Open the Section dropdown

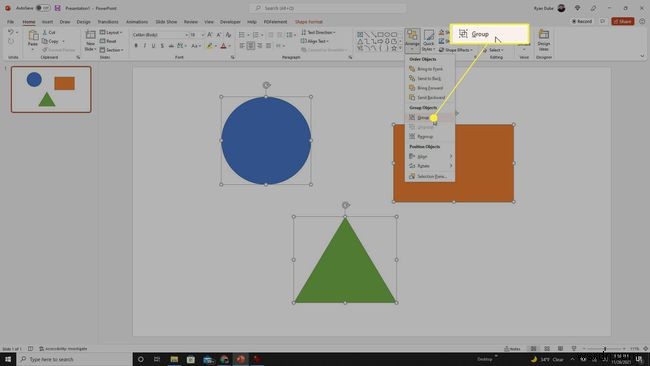click(112, 50)
